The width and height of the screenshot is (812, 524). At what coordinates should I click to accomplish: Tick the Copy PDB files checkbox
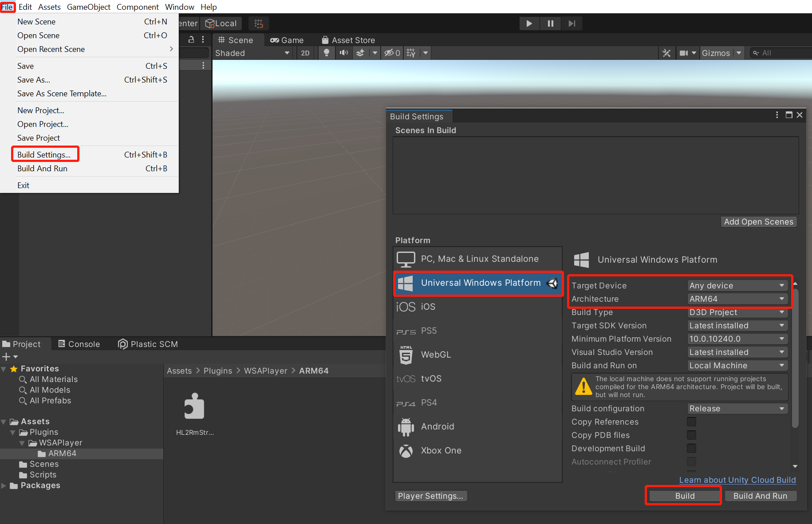(691, 435)
